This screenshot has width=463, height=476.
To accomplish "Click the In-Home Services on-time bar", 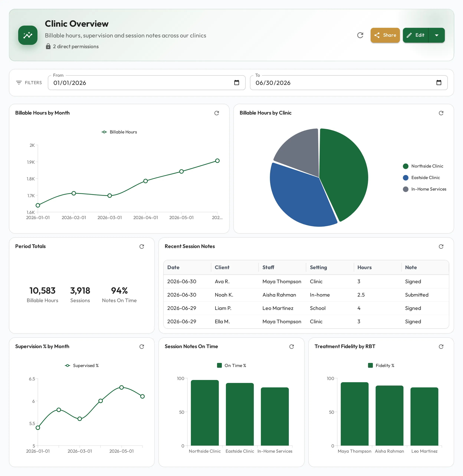I will point(275,416).
